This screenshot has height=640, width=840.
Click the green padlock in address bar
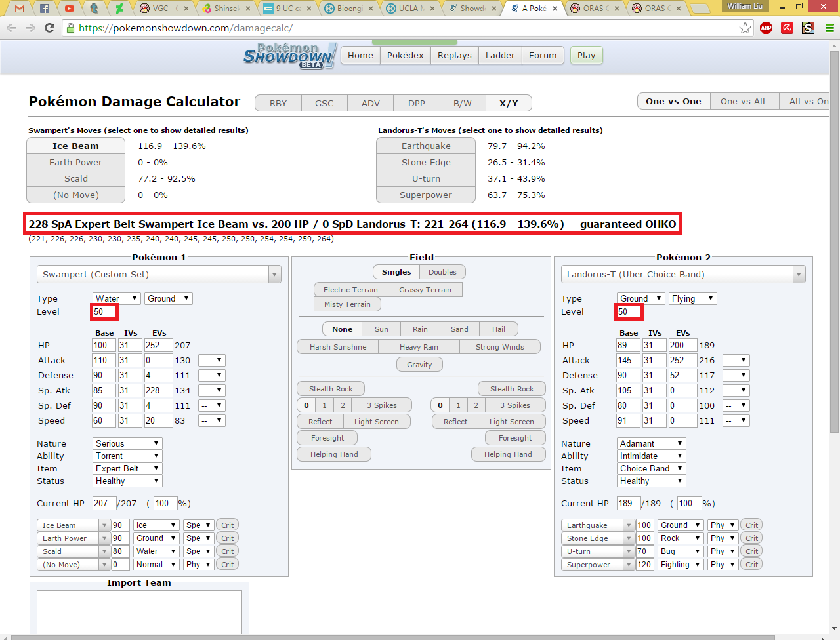tap(70, 28)
